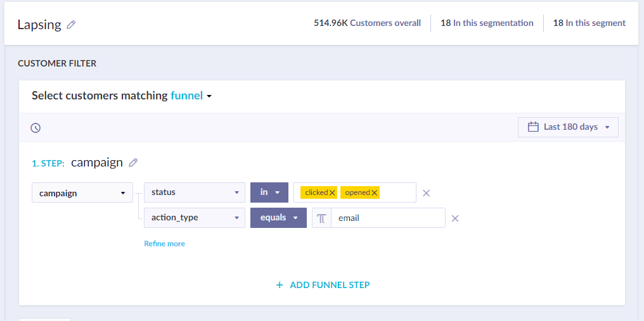The height and width of the screenshot is (321, 644).
Task: Remove the clicked status tag
Action: tap(332, 192)
